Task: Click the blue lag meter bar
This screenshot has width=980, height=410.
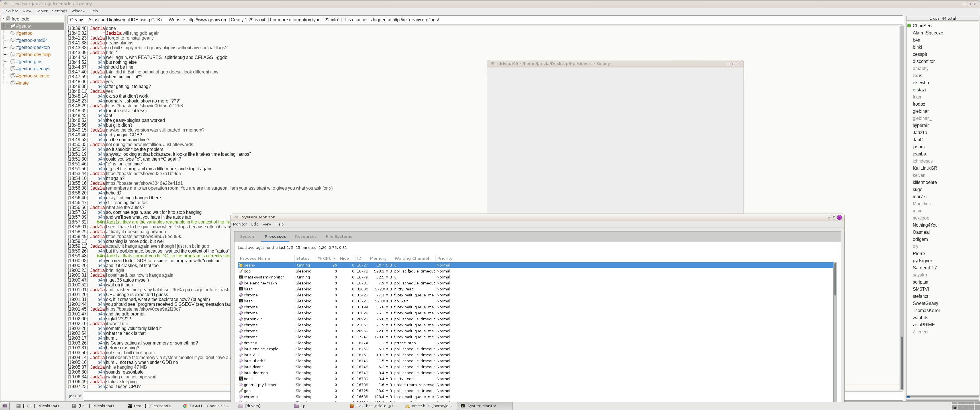Action: click(908, 397)
